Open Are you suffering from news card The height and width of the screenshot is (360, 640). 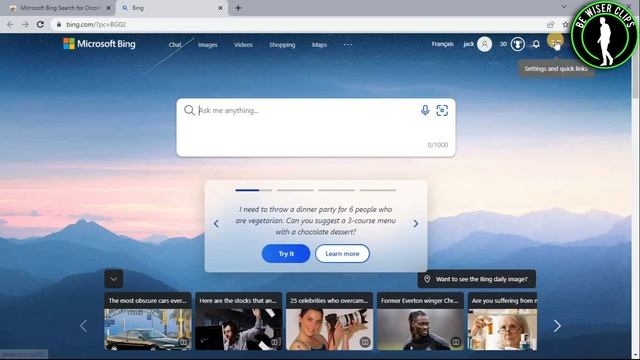pyautogui.click(x=502, y=321)
